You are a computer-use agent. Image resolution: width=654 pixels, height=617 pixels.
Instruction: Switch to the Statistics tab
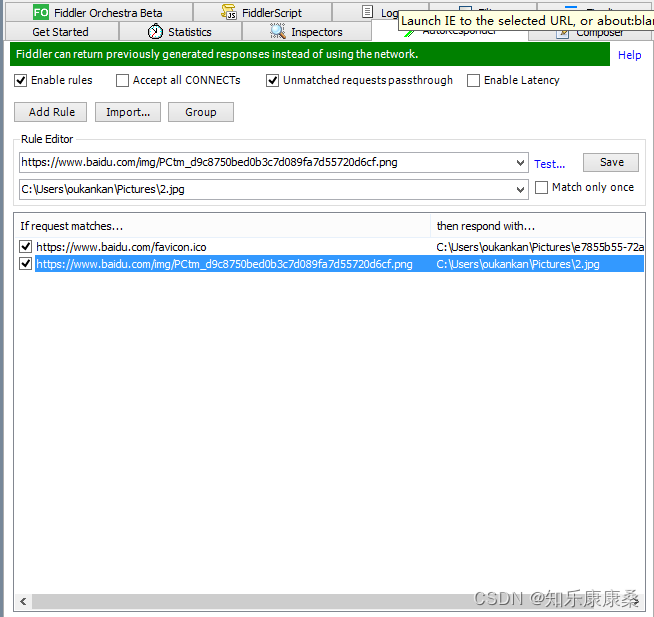click(180, 32)
